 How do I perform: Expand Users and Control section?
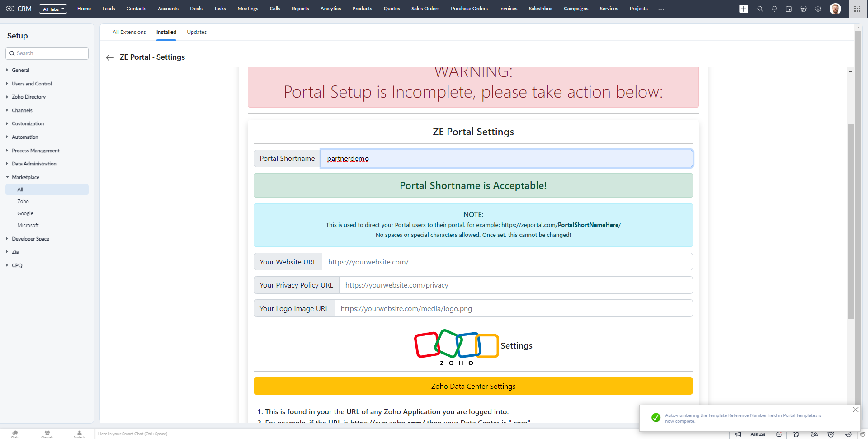click(x=32, y=84)
